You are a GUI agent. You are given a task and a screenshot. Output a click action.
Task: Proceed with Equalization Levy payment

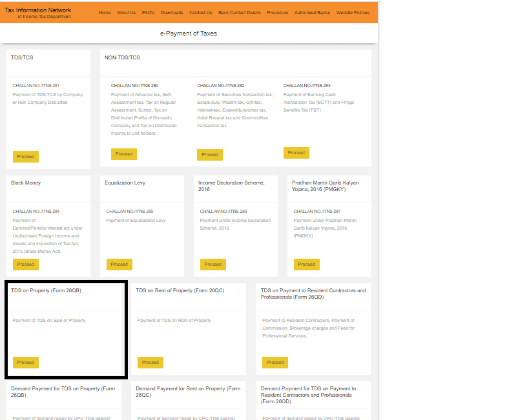pos(119,265)
